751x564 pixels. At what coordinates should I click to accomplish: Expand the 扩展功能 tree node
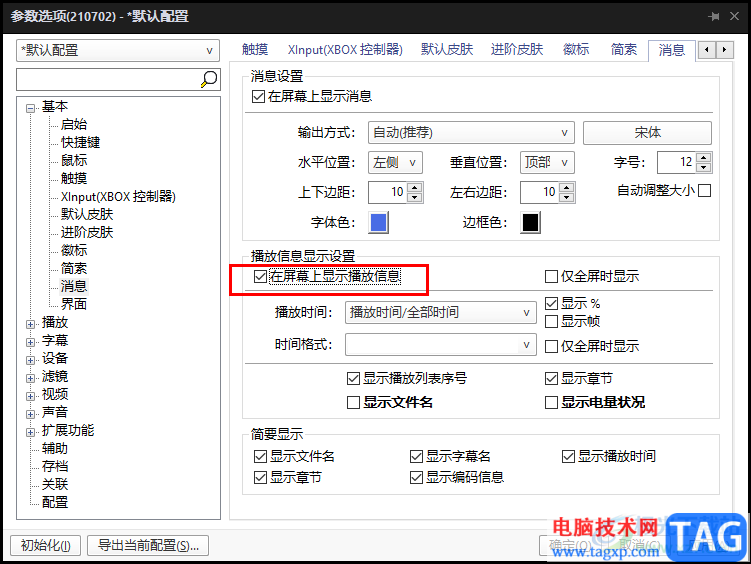pyautogui.click(x=31, y=432)
